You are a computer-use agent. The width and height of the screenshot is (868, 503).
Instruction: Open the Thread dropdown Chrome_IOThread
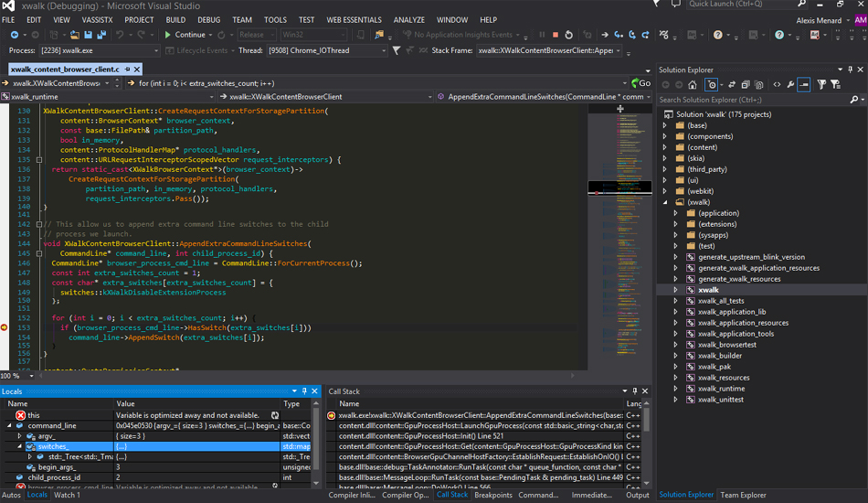(x=326, y=50)
